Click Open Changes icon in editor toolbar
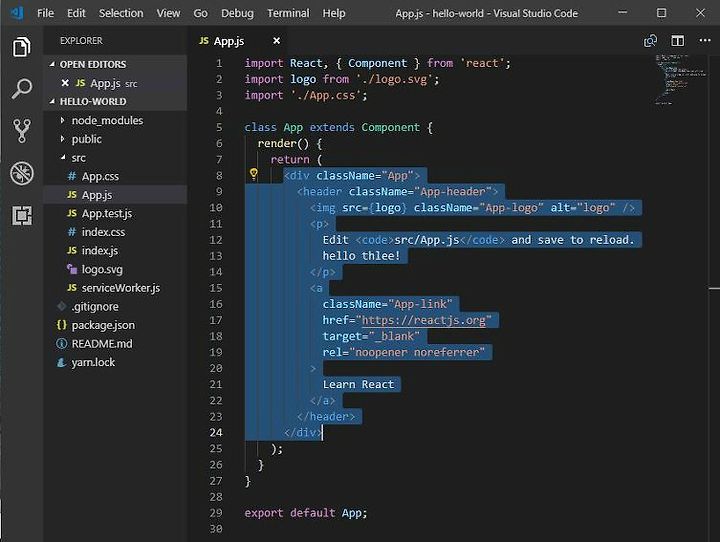 [x=650, y=41]
